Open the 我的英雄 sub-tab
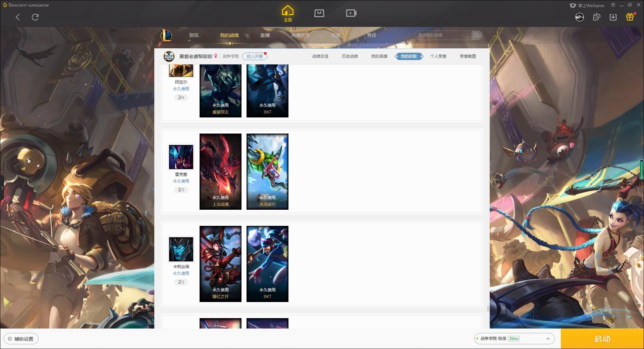The width and height of the screenshot is (644, 349). (379, 56)
